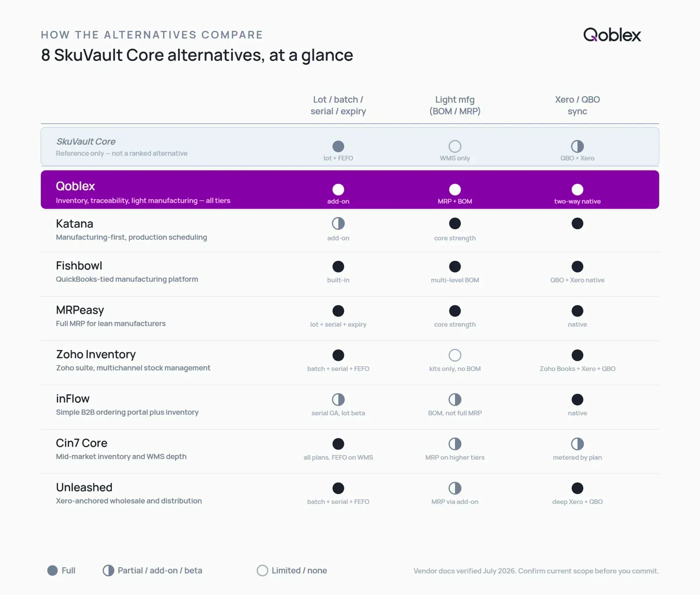
Task: Click the Partial legend half circle
Action: [x=108, y=570]
